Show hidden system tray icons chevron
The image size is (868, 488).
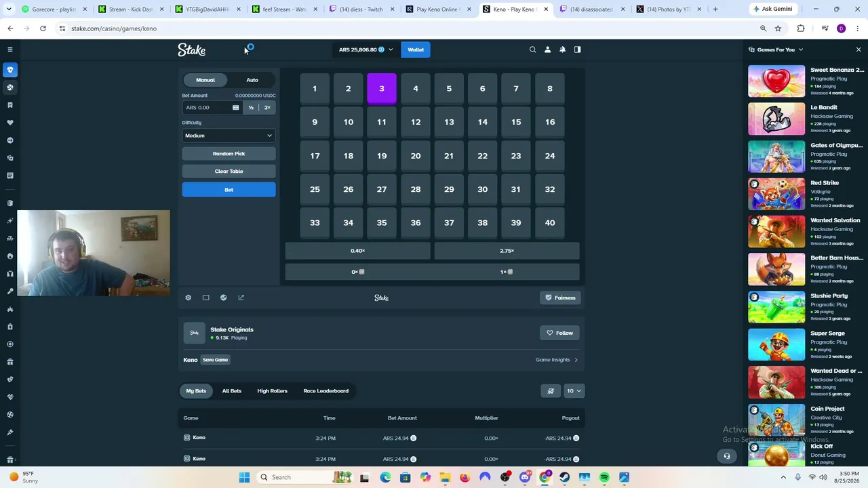(785, 477)
